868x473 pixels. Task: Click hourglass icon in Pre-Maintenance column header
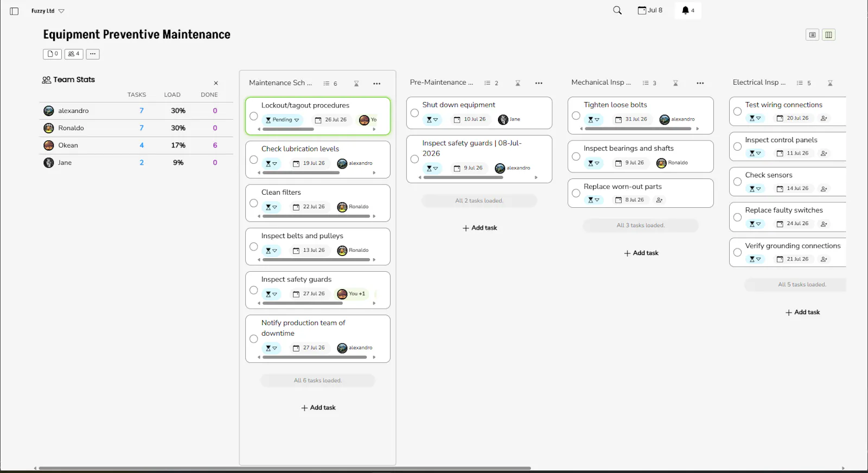(518, 83)
